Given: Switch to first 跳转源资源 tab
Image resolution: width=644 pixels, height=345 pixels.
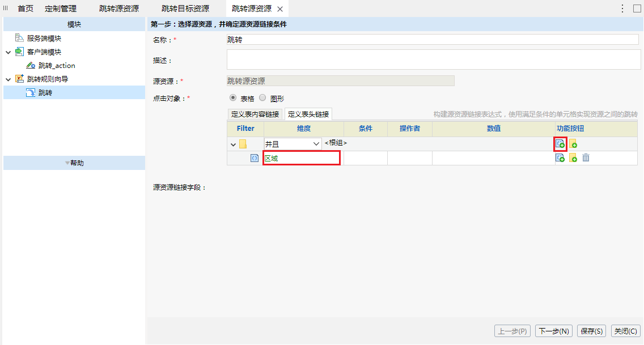Looking at the screenshot, I should click(119, 8).
